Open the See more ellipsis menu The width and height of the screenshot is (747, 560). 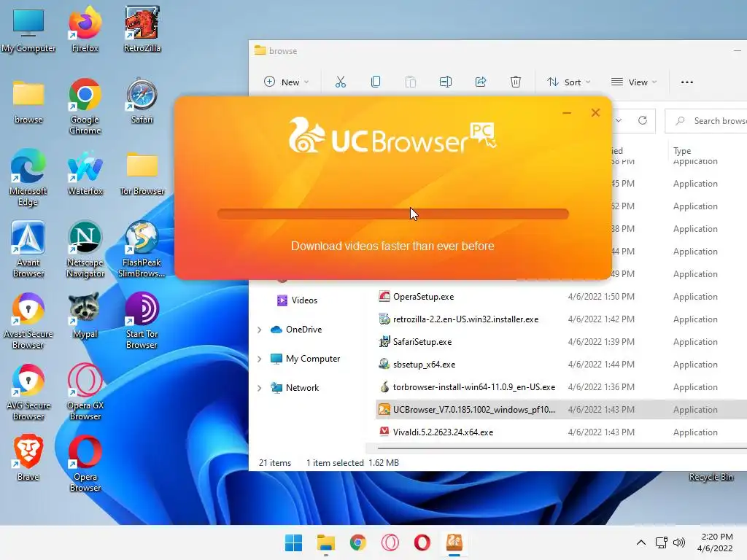pyautogui.click(x=687, y=82)
